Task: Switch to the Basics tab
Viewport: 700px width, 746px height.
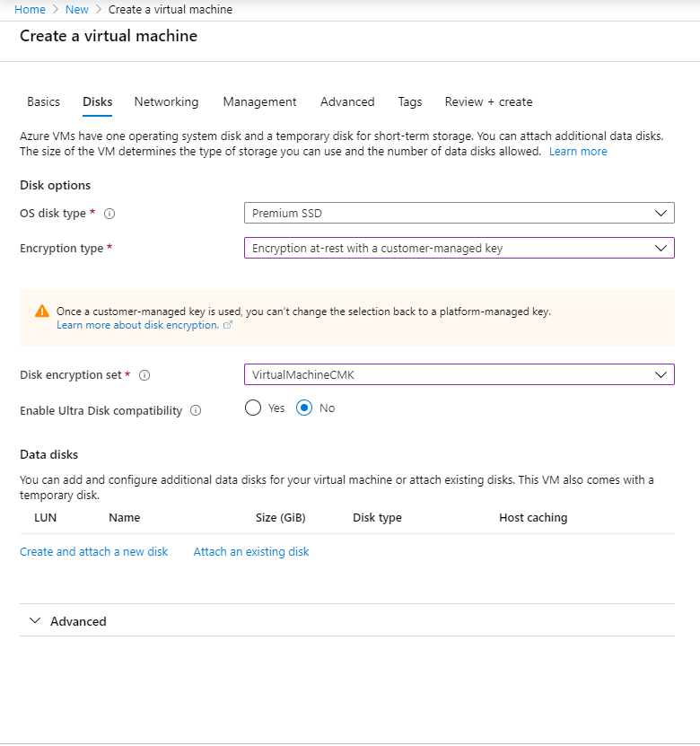Action: pyautogui.click(x=44, y=101)
